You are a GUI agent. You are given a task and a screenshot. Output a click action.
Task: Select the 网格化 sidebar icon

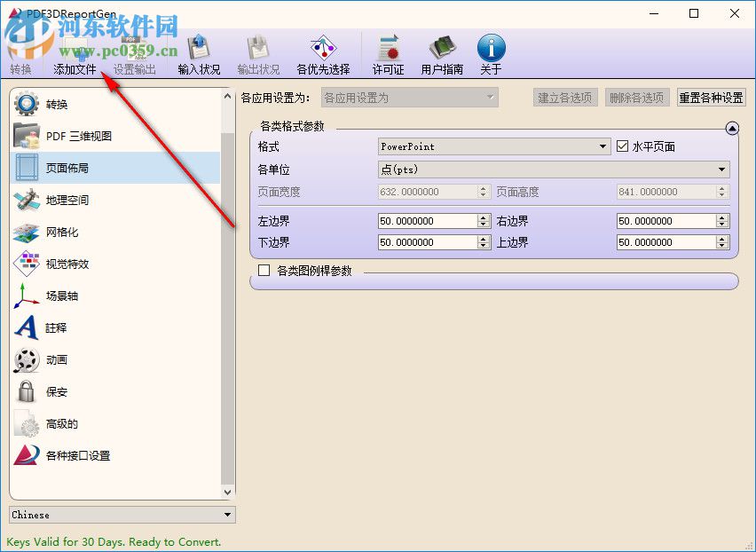pos(27,233)
